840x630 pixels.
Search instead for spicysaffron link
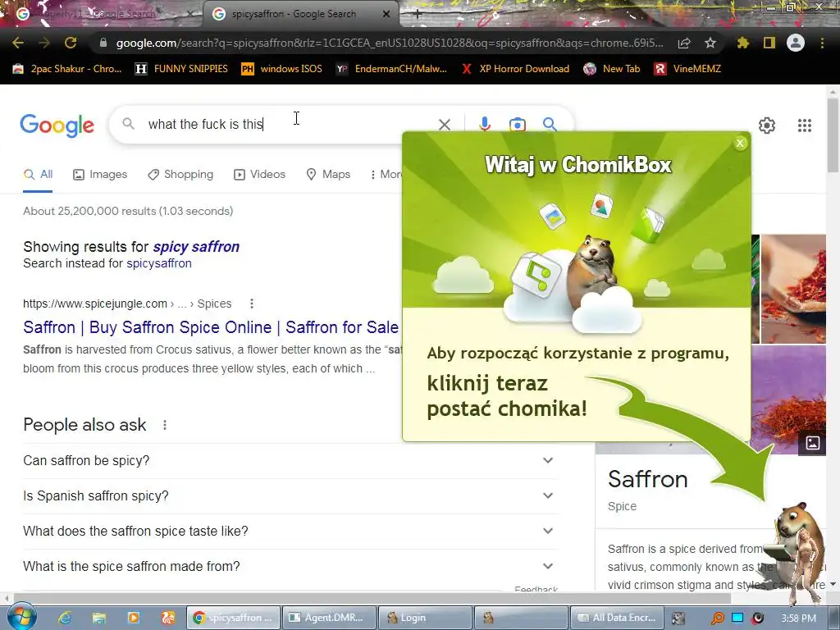tap(158, 263)
